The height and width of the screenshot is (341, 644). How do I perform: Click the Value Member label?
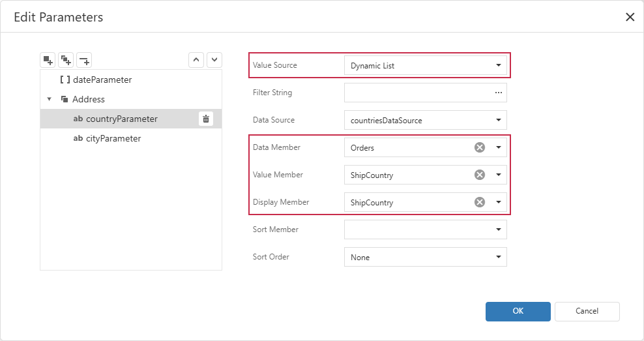coord(278,175)
